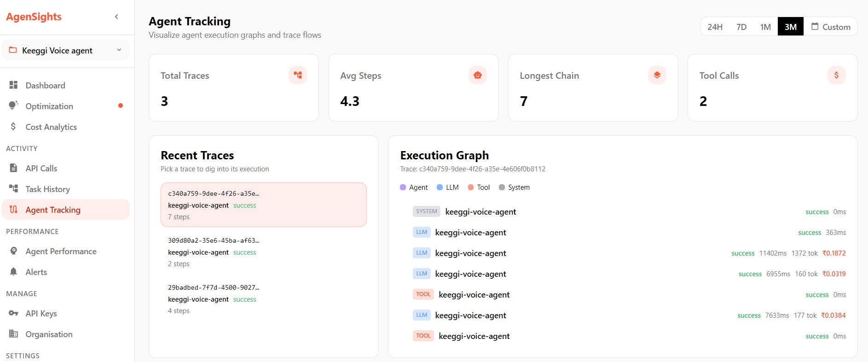868x362 pixels.
Task: Select the 24H time range
Action: [x=715, y=27]
